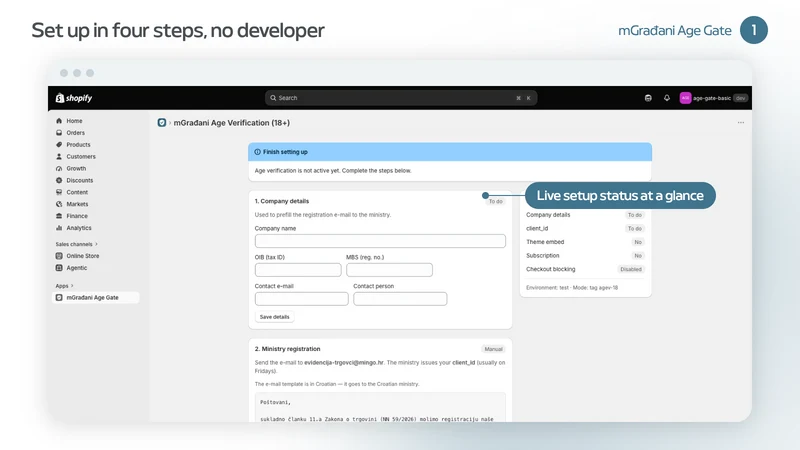Screen dimensions: 800x450
Task: Click the Customers person icon
Action: 59,157
